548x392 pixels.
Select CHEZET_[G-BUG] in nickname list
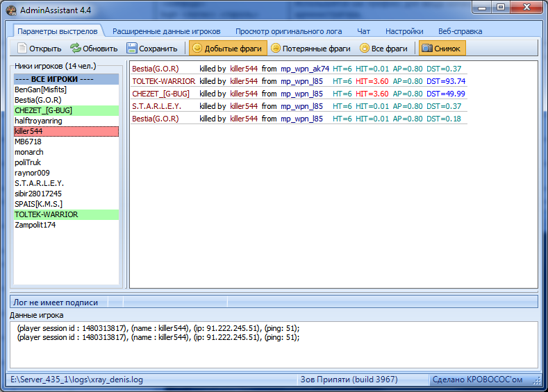[x=66, y=110]
